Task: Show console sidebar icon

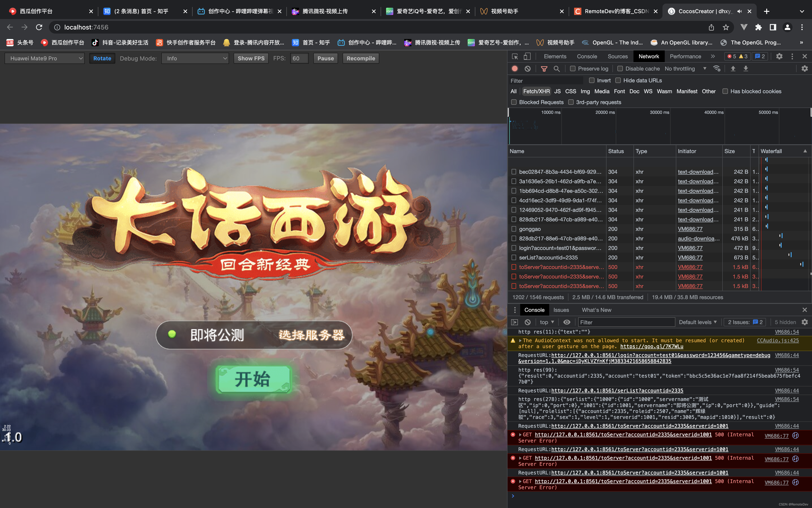Action: (514, 322)
